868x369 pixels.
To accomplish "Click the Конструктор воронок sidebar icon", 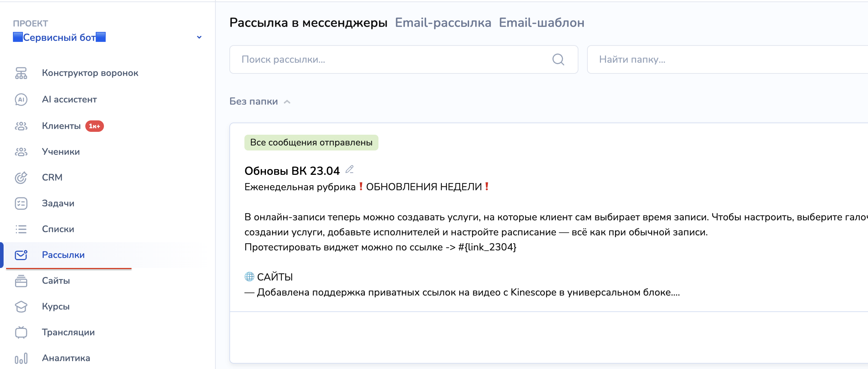I will click(21, 73).
